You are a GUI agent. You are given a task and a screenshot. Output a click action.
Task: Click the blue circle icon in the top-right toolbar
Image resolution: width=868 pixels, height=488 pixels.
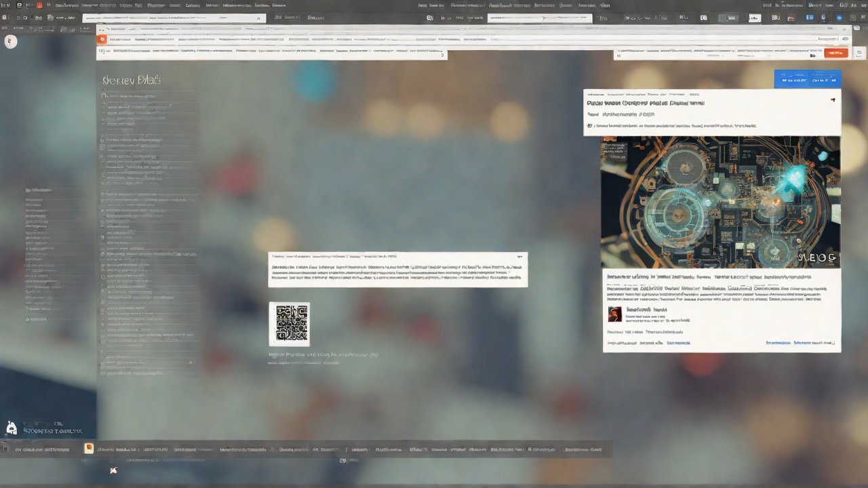point(840,18)
